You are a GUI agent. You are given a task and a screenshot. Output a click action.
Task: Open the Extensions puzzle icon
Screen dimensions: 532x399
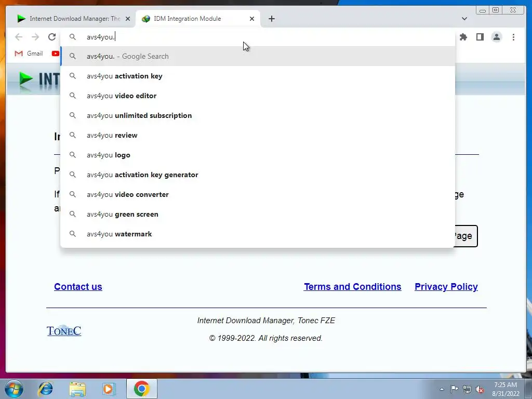463,37
